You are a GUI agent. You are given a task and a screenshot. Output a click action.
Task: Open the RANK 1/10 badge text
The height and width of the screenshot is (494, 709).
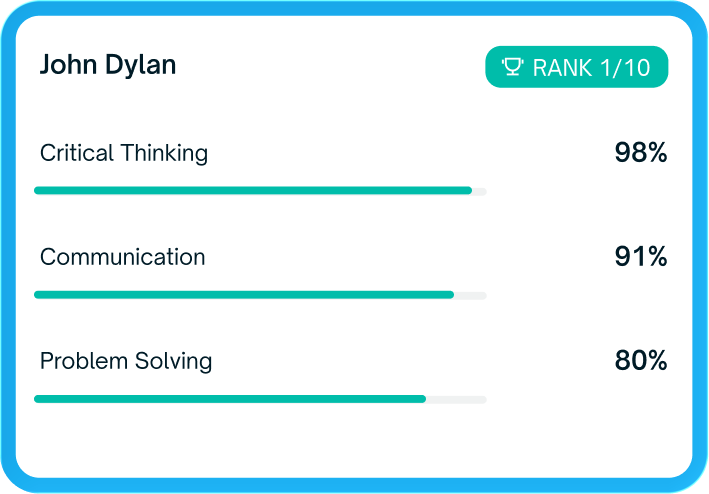[x=591, y=68]
